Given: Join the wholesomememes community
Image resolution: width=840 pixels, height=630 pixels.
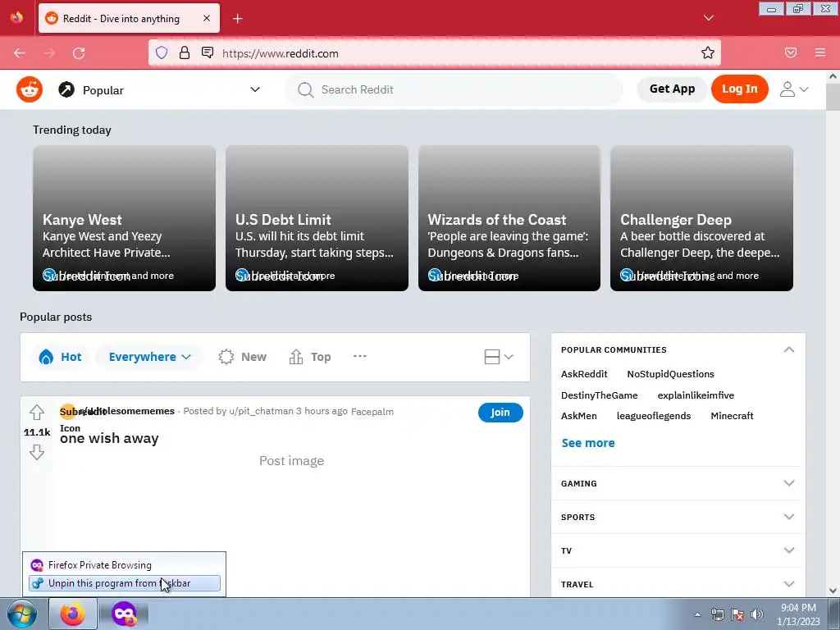Looking at the screenshot, I should click(500, 412).
